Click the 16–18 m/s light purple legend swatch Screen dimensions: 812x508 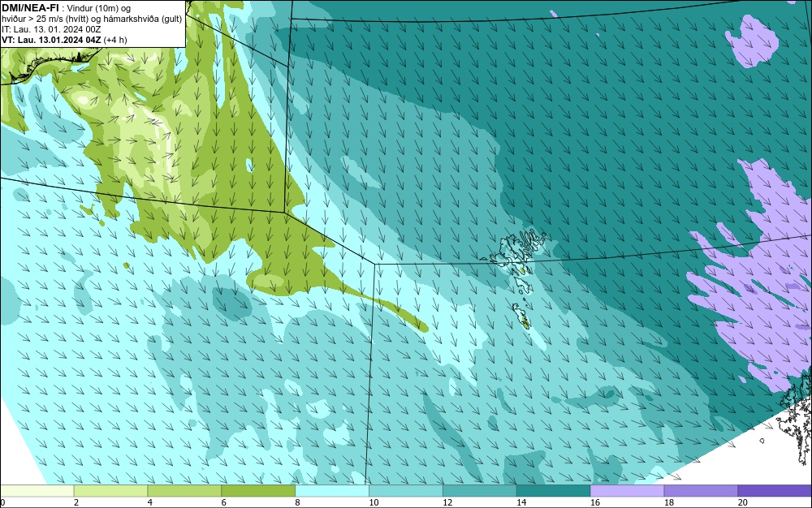coord(627,491)
